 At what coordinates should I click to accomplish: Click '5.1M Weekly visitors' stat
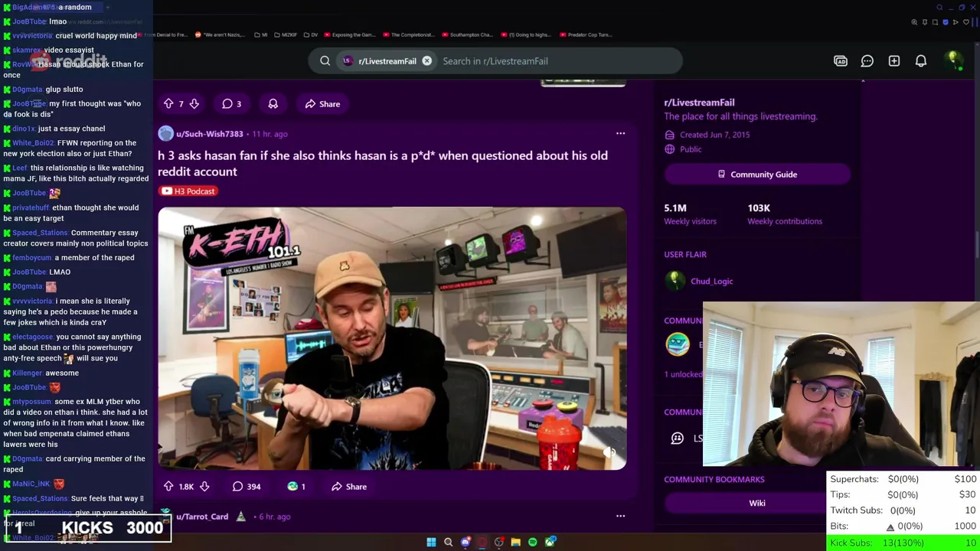pos(690,214)
